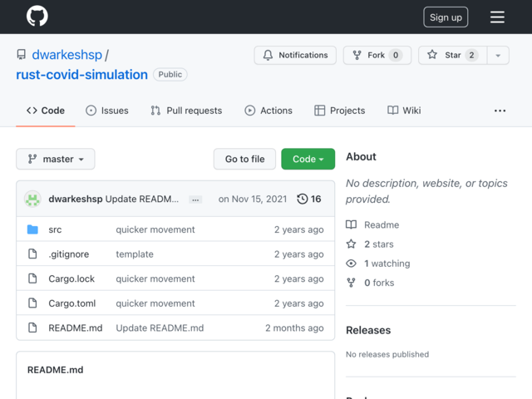Image resolution: width=532 pixels, height=399 pixels.
Task: Click the README.md file icon
Action: coord(32,328)
